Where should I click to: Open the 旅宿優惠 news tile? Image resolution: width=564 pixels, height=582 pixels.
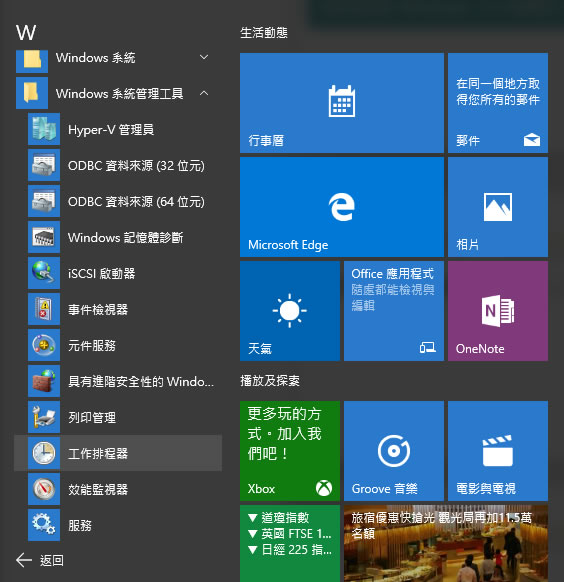point(446,543)
